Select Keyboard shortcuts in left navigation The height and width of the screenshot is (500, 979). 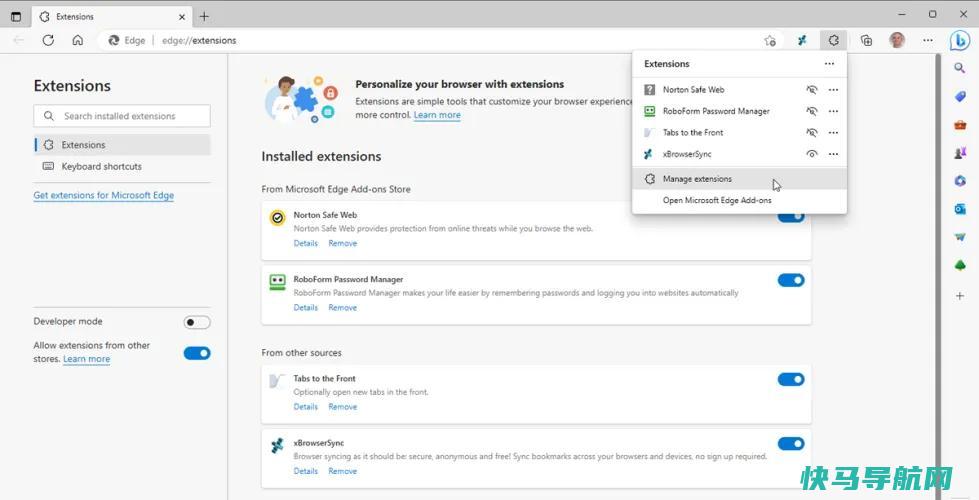point(122,167)
